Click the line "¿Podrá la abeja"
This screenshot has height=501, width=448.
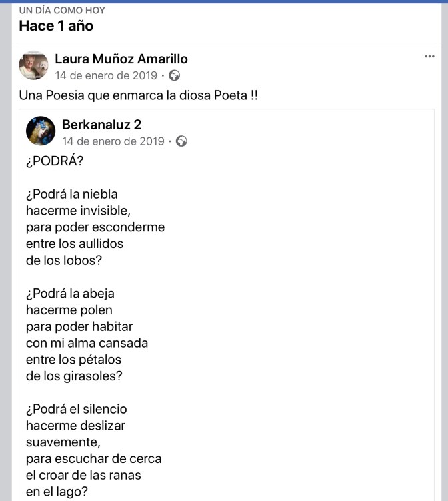(x=70, y=294)
